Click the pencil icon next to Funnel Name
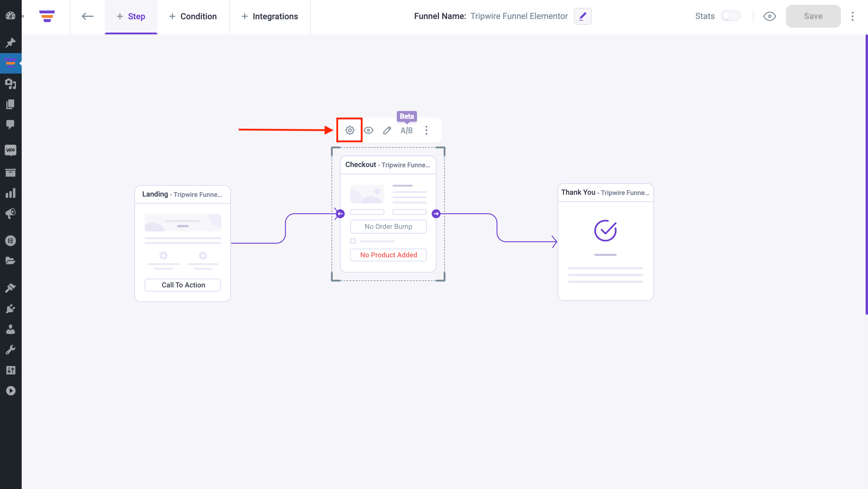Viewport: 868px width, 489px height. click(583, 16)
